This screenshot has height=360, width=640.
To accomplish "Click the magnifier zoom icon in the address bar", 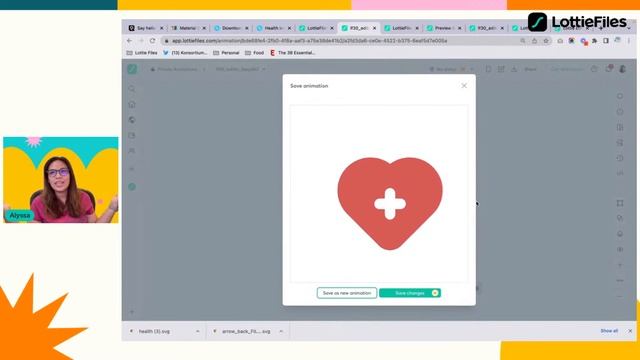I will (x=523, y=41).
